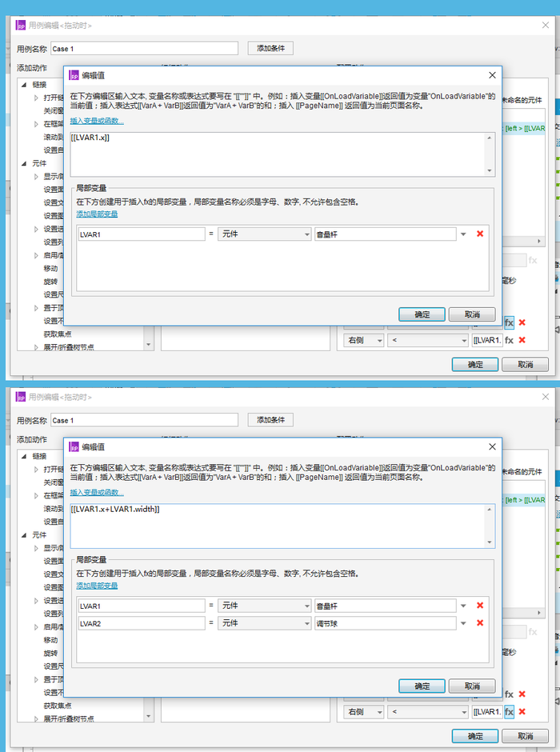Click 添加局部变量 link in top dialog
Image resolution: width=560 pixels, height=752 pixels.
point(97,214)
